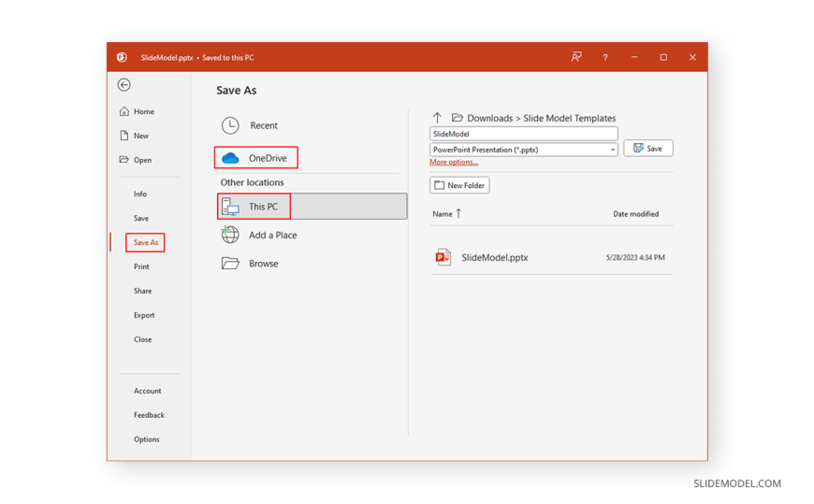Sort by Date modified column

coord(635,214)
